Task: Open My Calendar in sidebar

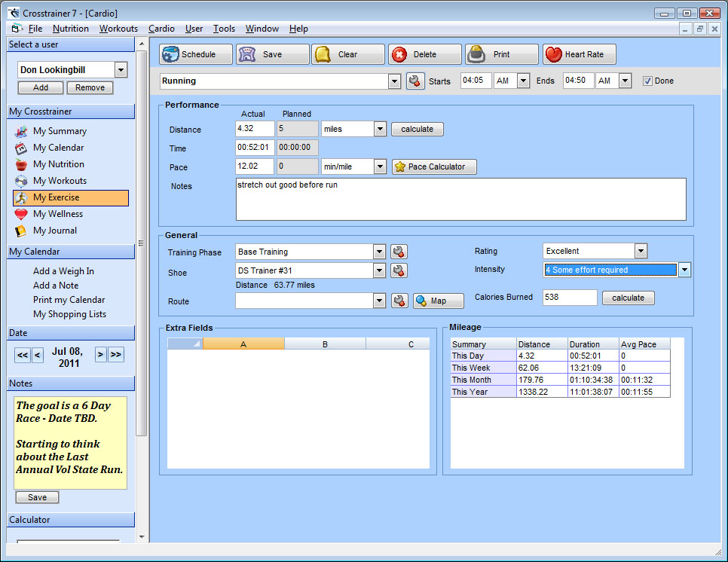Action: (x=59, y=148)
